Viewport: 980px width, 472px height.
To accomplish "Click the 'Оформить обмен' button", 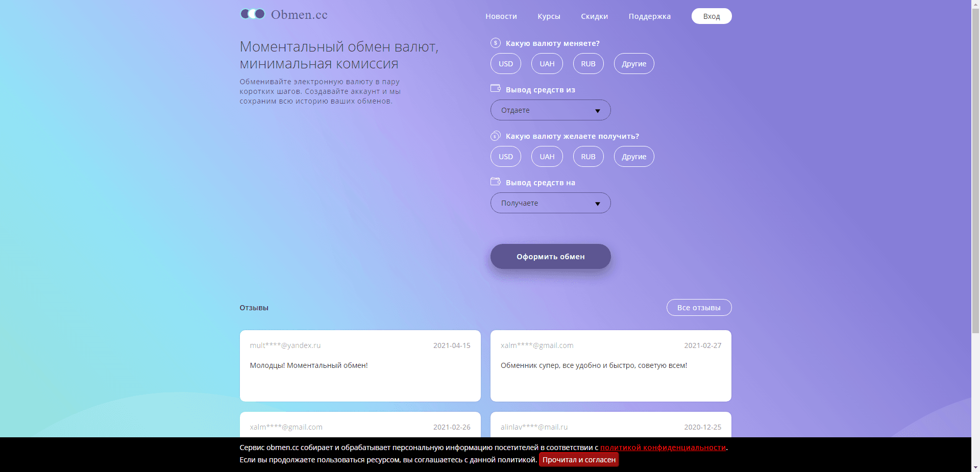I will tap(550, 257).
